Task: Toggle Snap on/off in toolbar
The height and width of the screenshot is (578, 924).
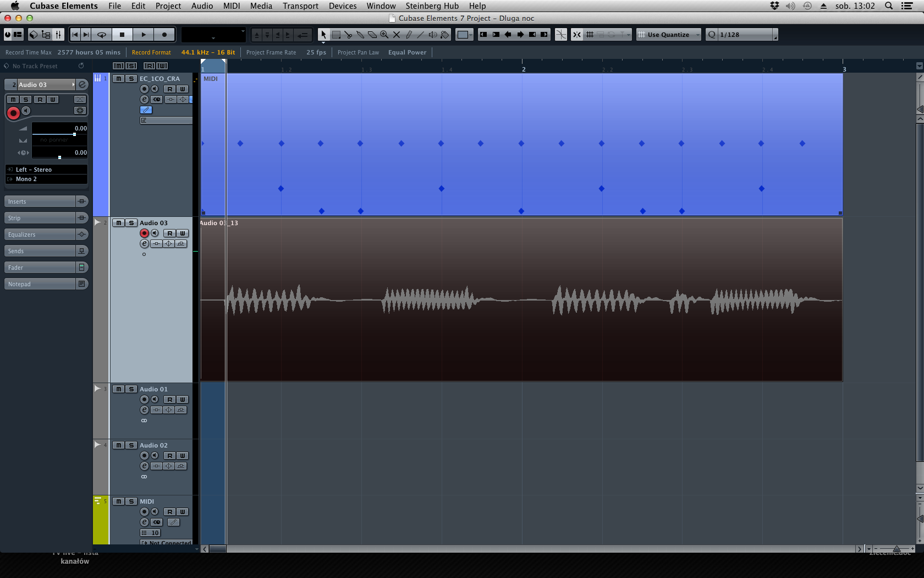Action: click(576, 35)
